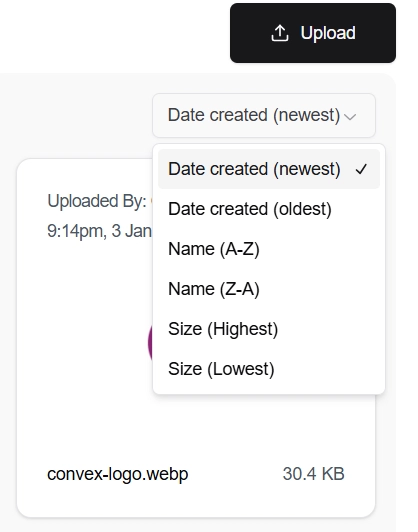
Task: Click the checkmark beside Date created (newest)
Action: click(361, 169)
